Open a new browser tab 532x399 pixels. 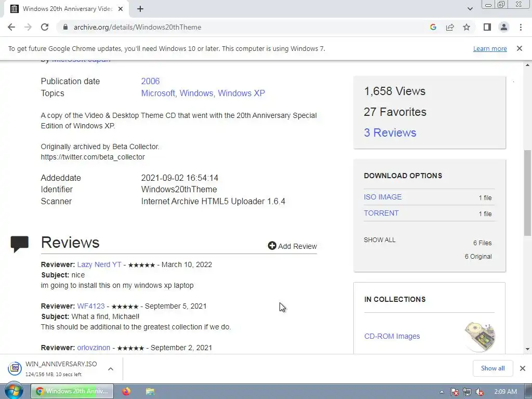(140, 9)
